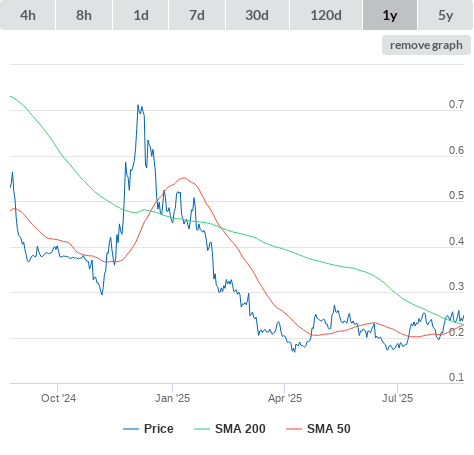Screen dimensions: 474x455
Task: Click the 0.5 y-axis value
Action: click(456, 195)
